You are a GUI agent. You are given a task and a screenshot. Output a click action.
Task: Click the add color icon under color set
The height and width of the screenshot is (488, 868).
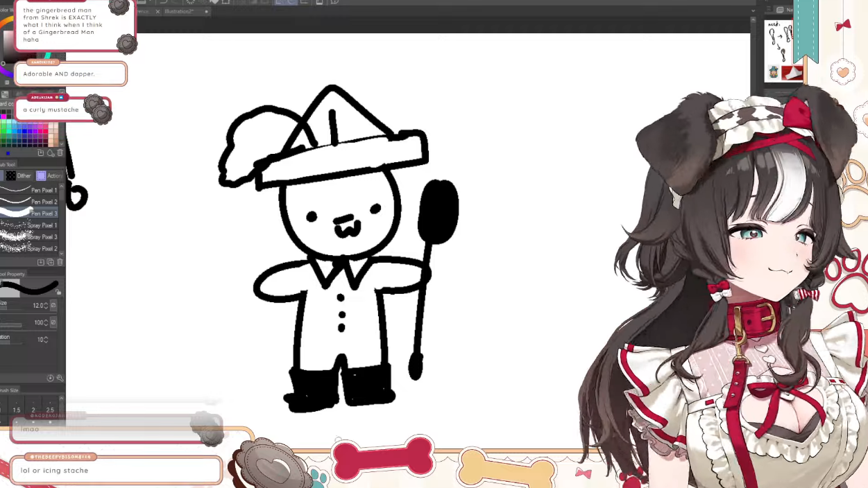click(x=41, y=152)
